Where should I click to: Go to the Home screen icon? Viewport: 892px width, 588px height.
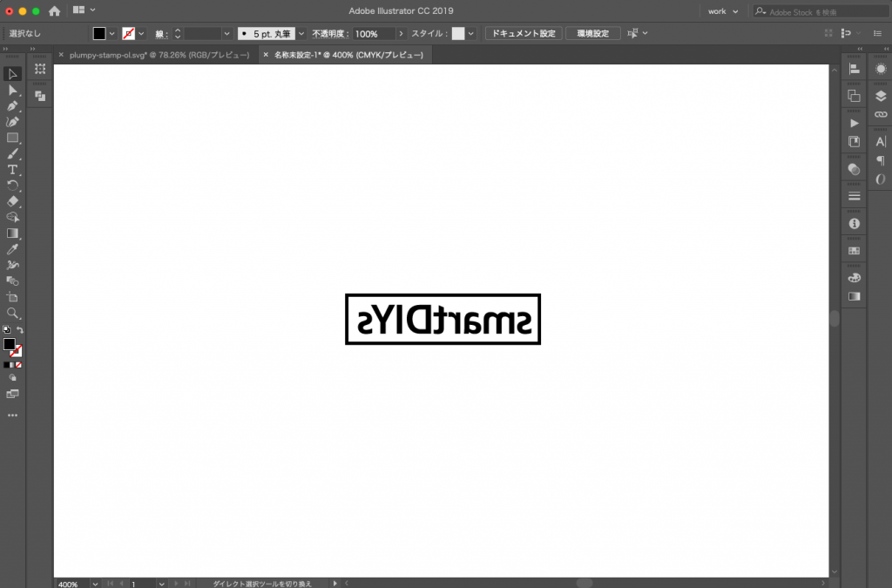point(54,10)
